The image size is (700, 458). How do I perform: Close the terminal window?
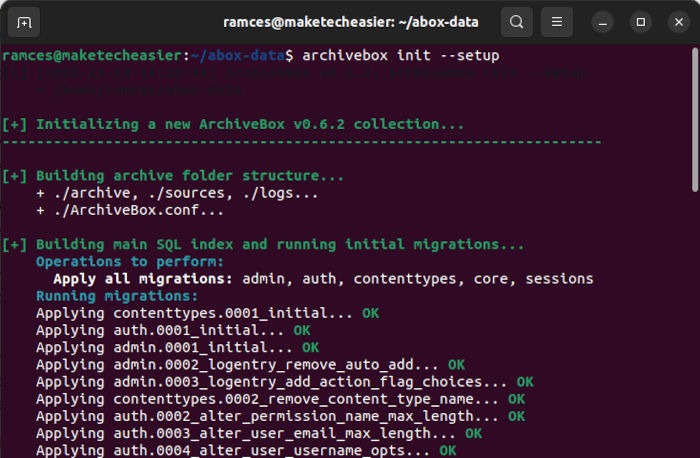coord(679,22)
